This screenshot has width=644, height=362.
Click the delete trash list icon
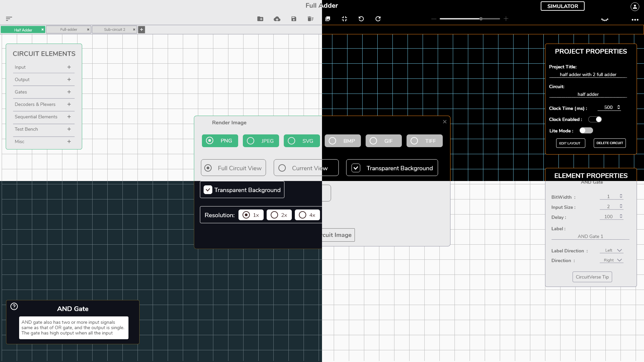tap(311, 19)
